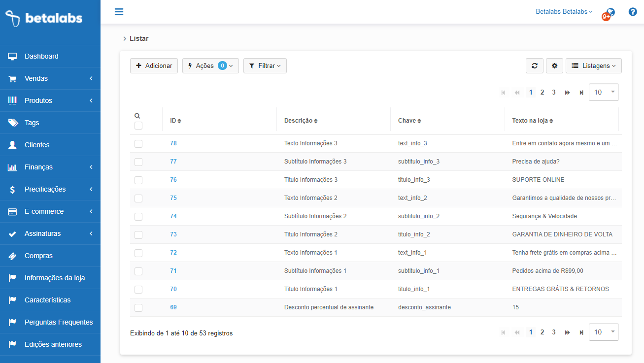
Task: Open the Filtrar dropdown
Action: pyautogui.click(x=265, y=66)
